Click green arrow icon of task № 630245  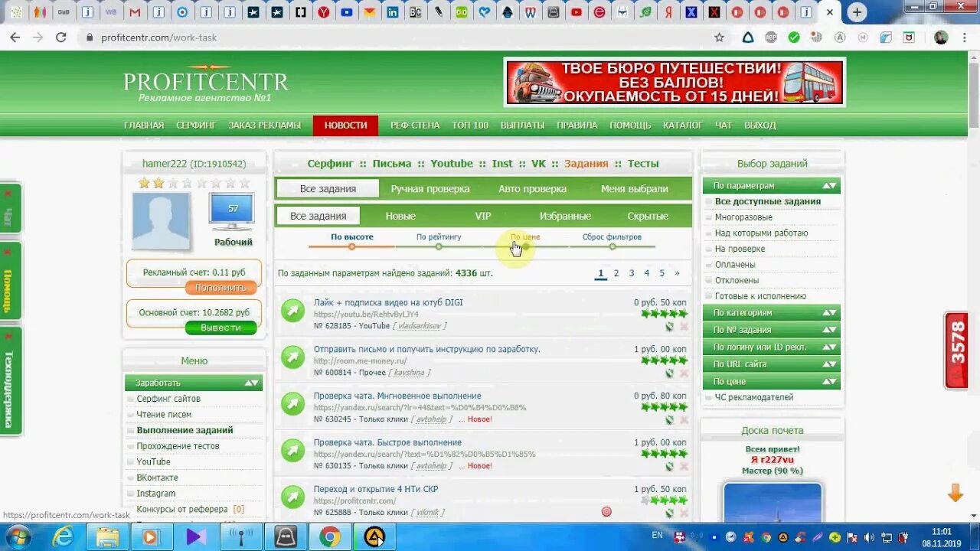(292, 403)
